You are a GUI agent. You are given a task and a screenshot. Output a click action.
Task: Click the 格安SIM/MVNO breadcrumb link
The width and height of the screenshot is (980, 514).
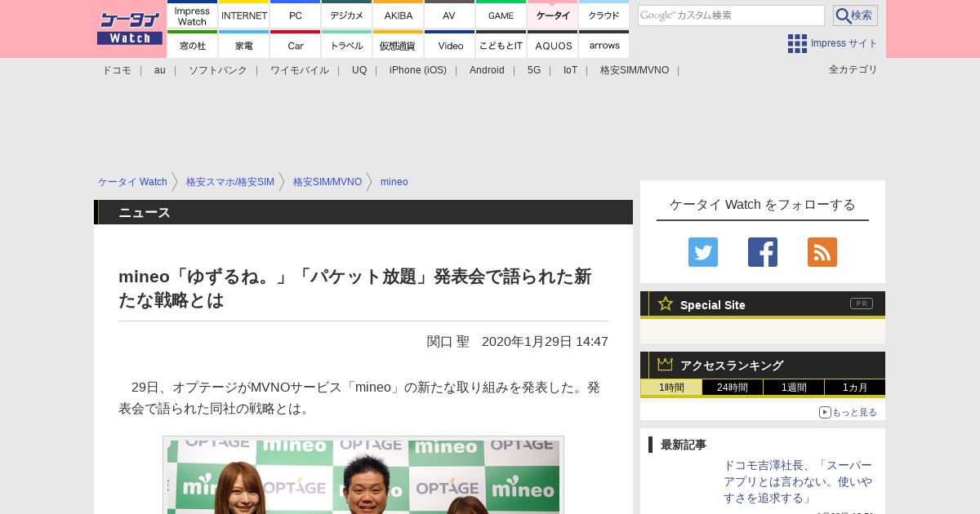327,182
